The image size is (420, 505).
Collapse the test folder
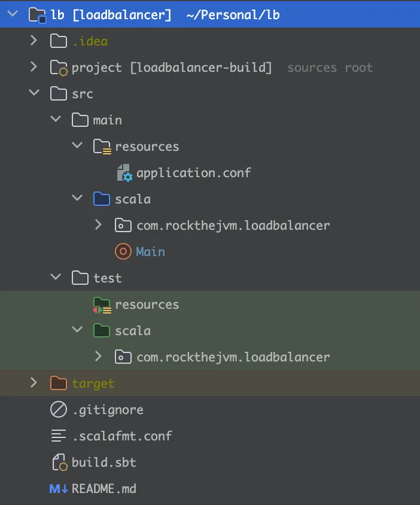56,278
